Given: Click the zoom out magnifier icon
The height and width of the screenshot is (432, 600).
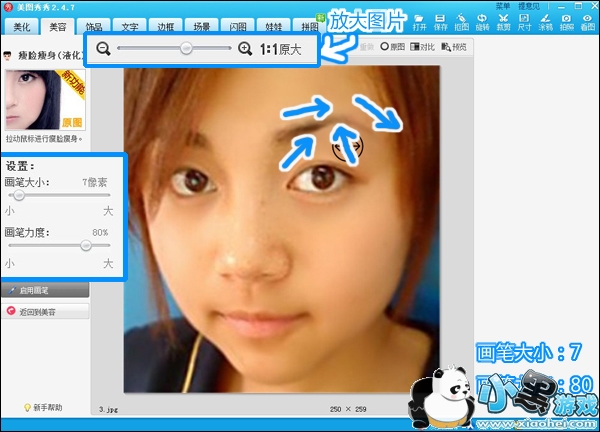Looking at the screenshot, I should 103,49.
